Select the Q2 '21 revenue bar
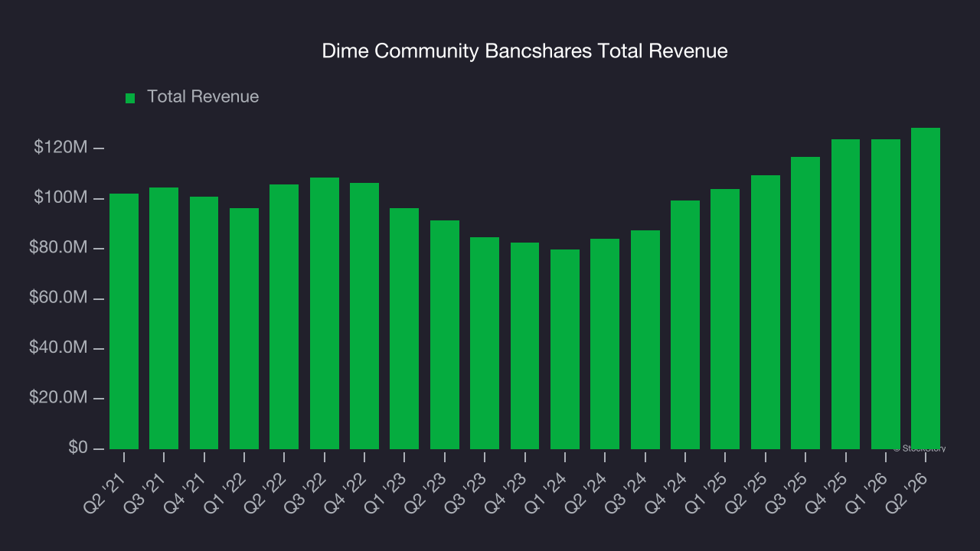 (124, 321)
